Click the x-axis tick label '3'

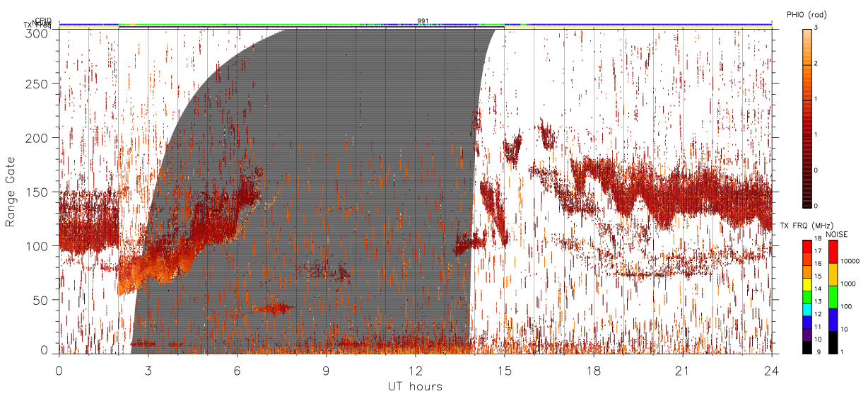148,370
